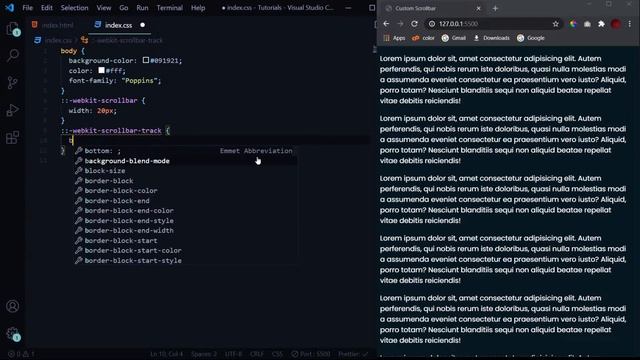Open the Chrome Extensions puzzle icon
The height and width of the screenshot is (360, 640).
pyautogui.click(x=601, y=24)
